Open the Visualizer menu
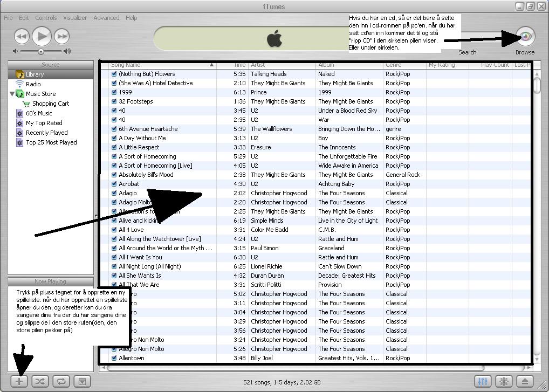The height and width of the screenshot is (392, 549). click(75, 17)
